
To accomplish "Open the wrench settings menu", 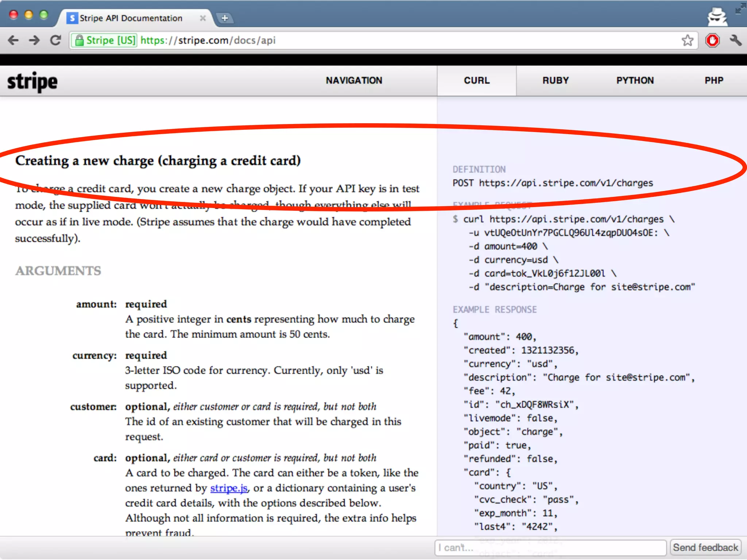I will [x=736, y=40].
